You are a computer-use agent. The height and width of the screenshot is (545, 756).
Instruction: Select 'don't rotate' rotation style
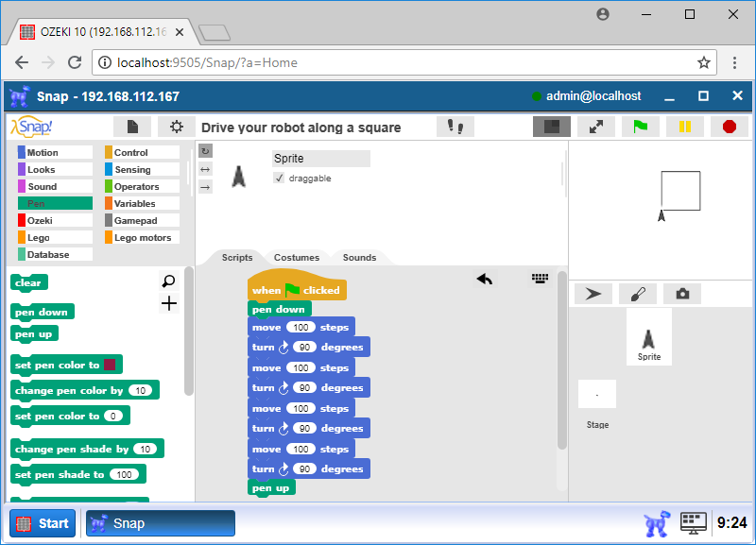pyautogui.click(x=205, y=187)
